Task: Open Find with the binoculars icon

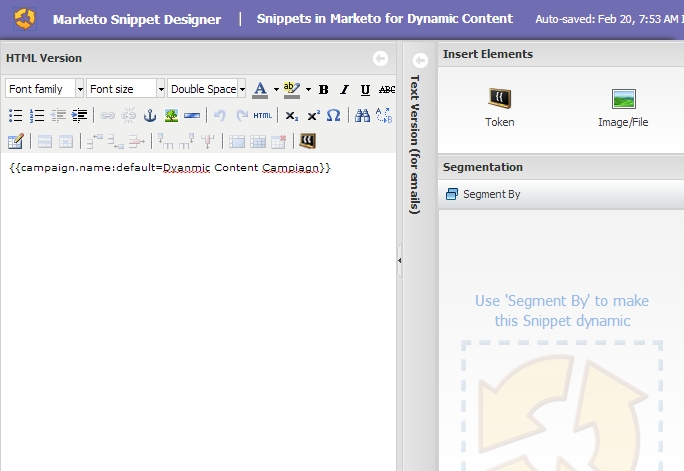Action: point(362,116)
